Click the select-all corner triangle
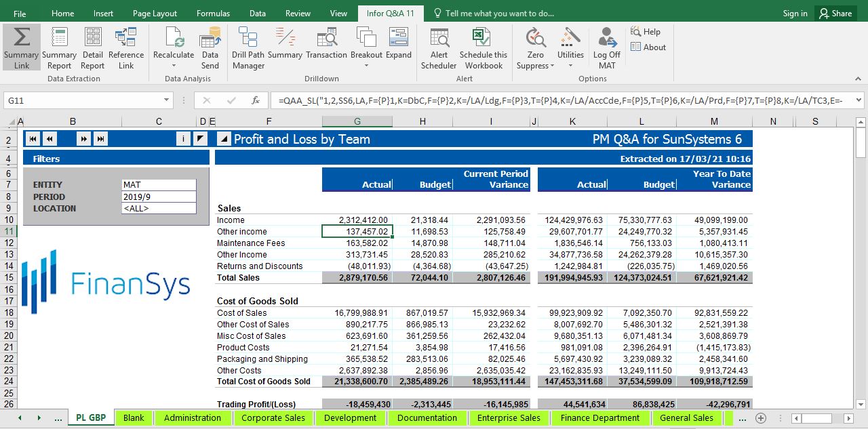The width and height of the screenshot is (868, 429). point(11,122)
